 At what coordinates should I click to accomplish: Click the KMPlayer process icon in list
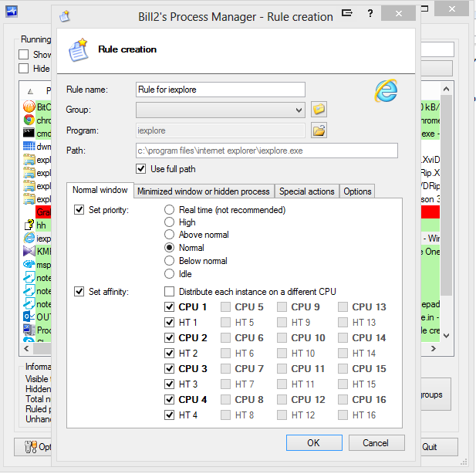coord(29,251)
